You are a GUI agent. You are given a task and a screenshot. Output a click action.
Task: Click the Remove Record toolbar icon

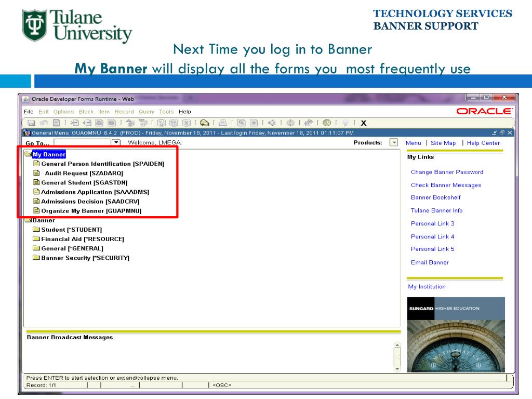click(x=87, y=123)
